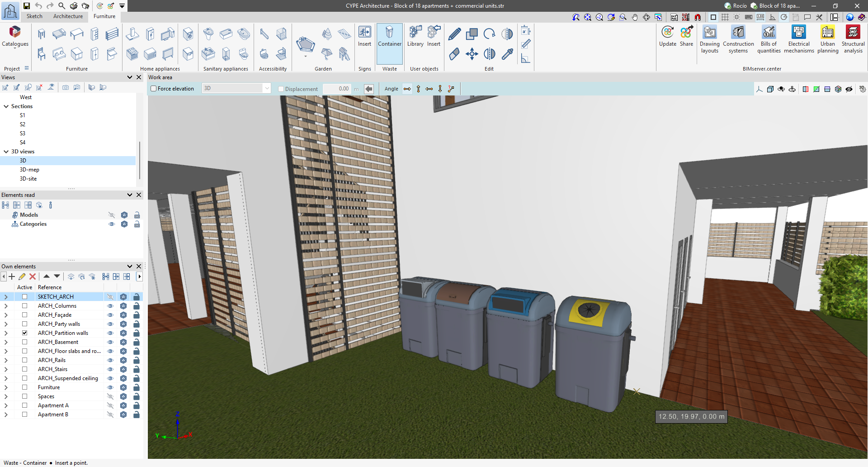Viewport: 868px width, 467px height.
Task: Open the user objects Library
Action: click(415, 36)
